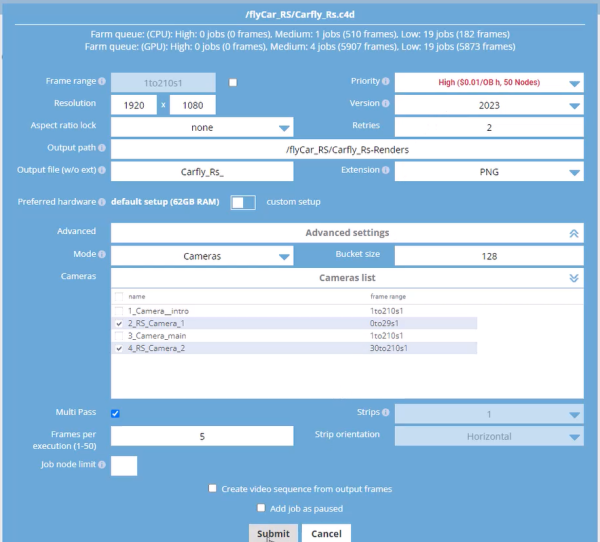Expand the Cameras list header

point(573,277)
